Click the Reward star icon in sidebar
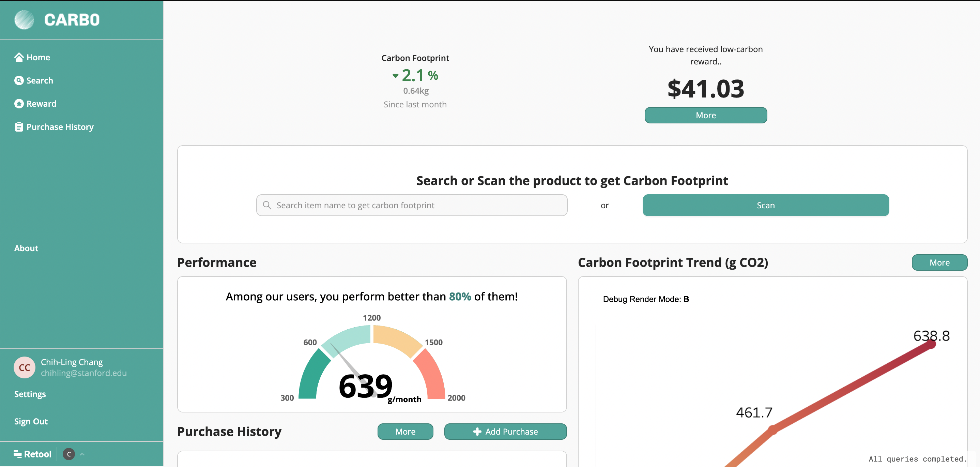Image resolution: width=980 pixels, height=467 pixels. pyautogui.click(x=19, y=104)
